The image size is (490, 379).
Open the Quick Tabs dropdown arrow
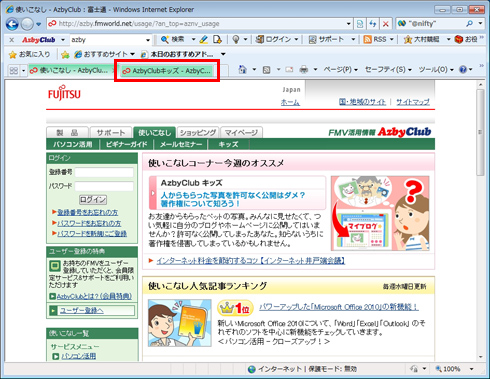(x=23, y=71)
